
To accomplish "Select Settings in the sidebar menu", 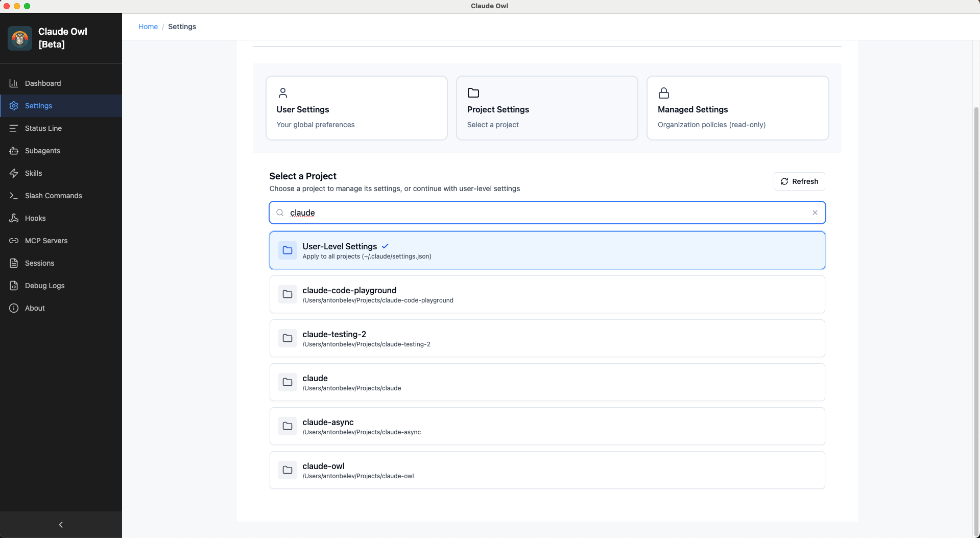I will 38,106.
